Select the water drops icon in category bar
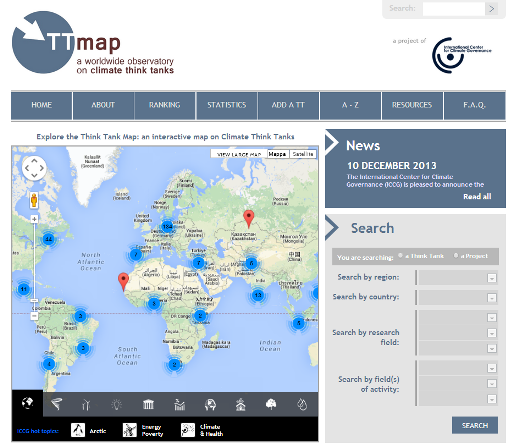508x446 pixels. tap(302, 405)
